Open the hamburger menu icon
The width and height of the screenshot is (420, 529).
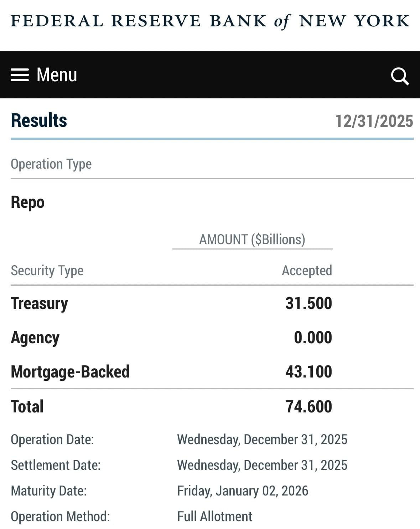20,75
